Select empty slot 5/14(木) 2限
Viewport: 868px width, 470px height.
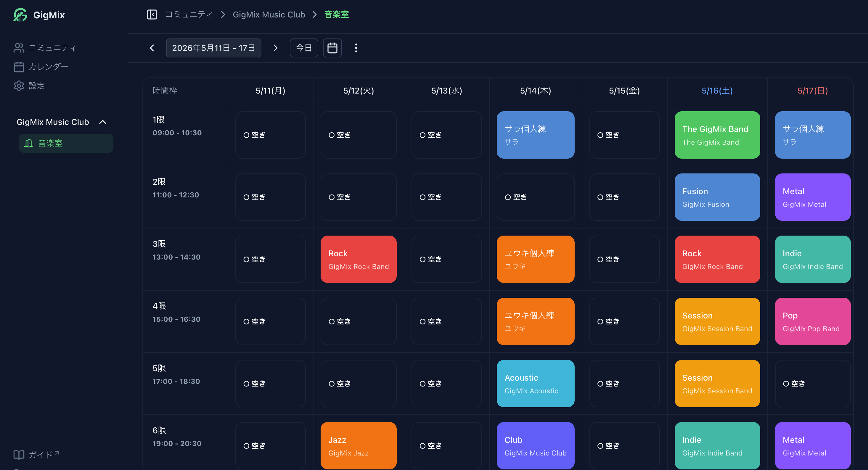pyautogui.click(x=536, y=197)
